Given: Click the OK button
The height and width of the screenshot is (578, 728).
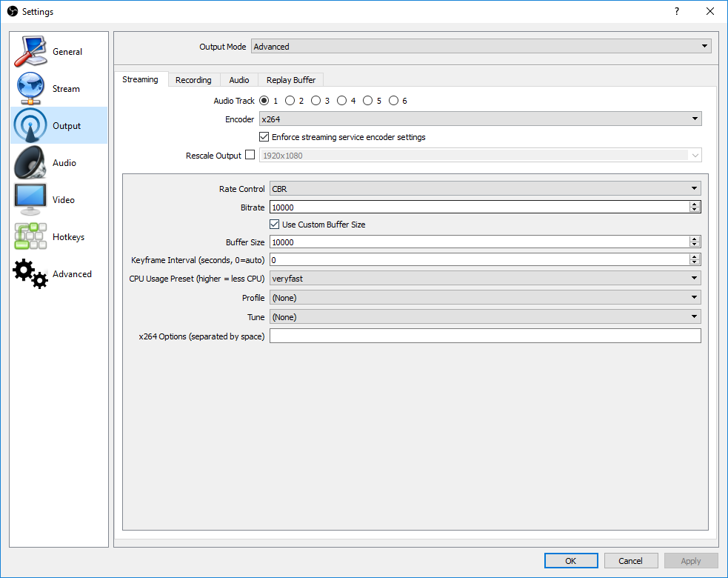Looking at the screenshot, I should click(570, 561).
